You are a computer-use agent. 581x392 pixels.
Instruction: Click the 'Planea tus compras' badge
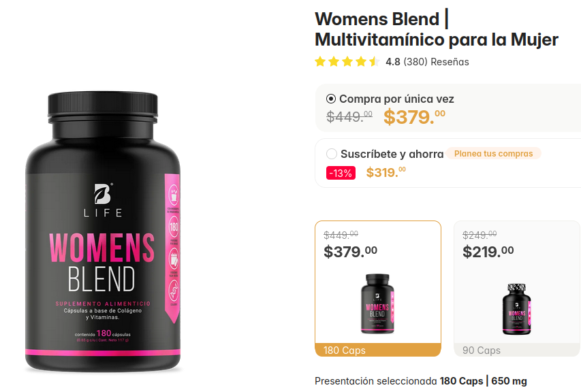[x=493, y=153]
